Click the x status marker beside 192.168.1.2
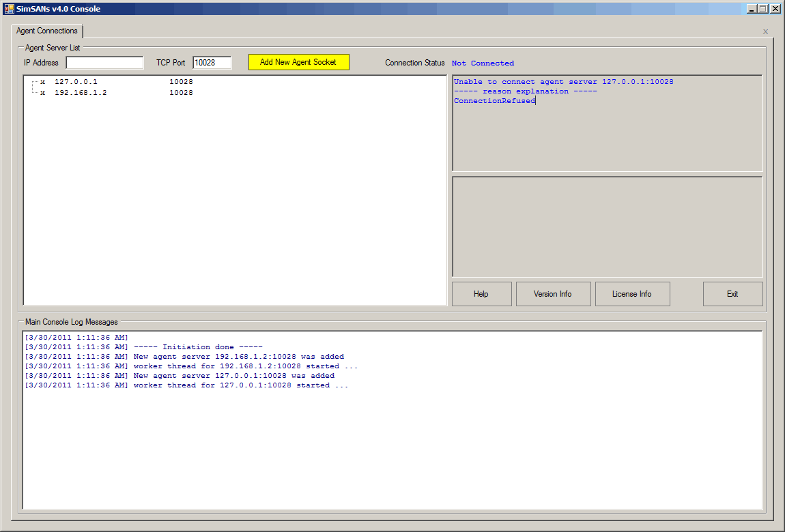Screen dimensions: 785x532 pos(42,93)
